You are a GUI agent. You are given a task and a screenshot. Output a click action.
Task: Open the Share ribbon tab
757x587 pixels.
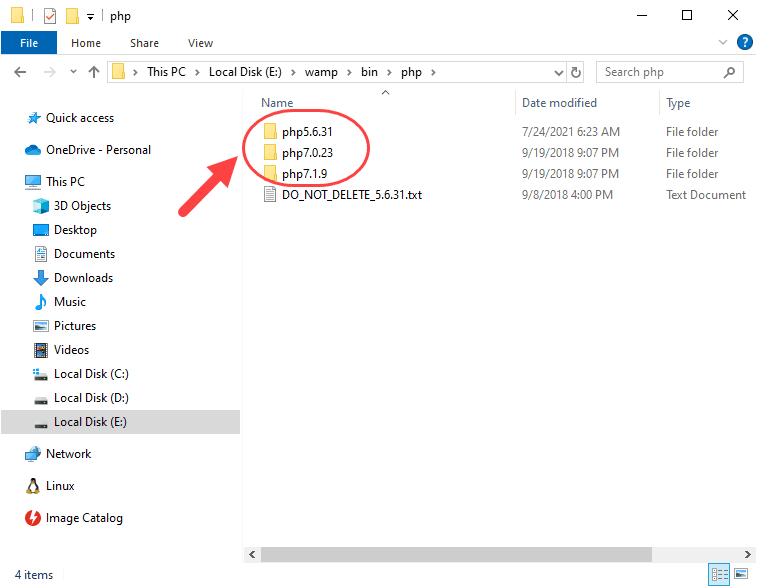point(144,43)
